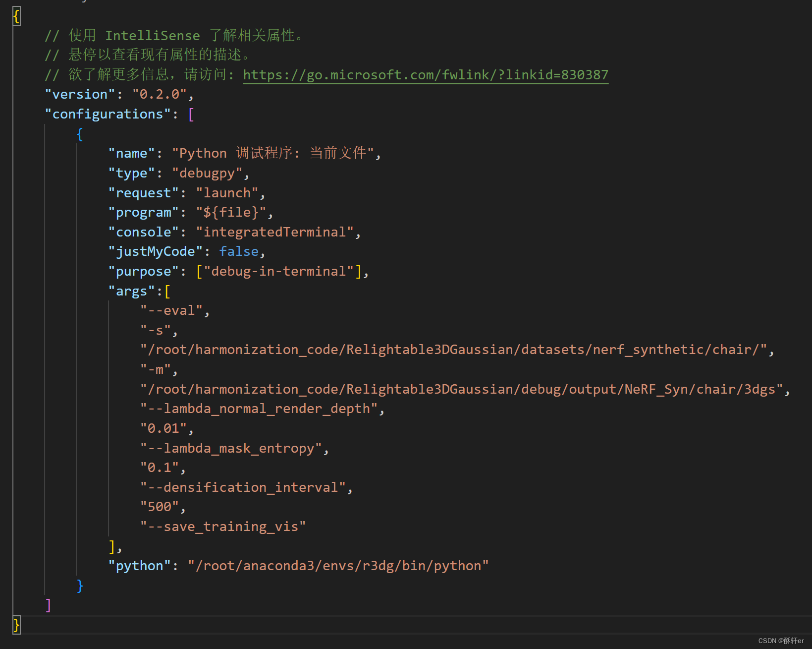Click the "--save_training_vis" argument
The image size is (812, 649).
(x=223, y=527)
